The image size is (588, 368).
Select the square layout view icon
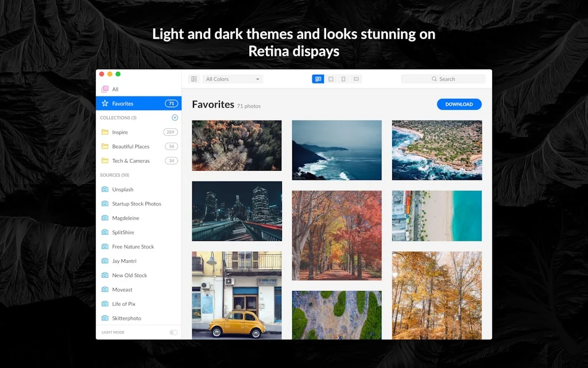tap(331, 79)
